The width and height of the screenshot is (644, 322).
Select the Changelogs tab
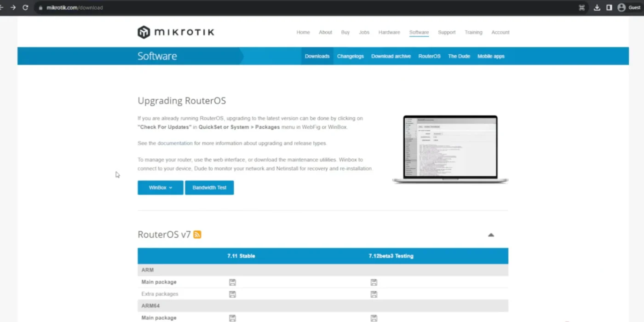pos(351,56)
